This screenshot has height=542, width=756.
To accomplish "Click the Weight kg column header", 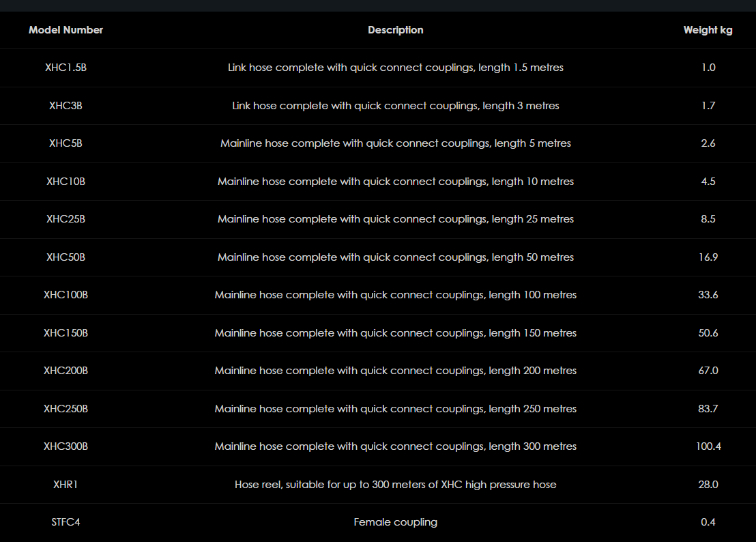I will click(x=708, y=30).
